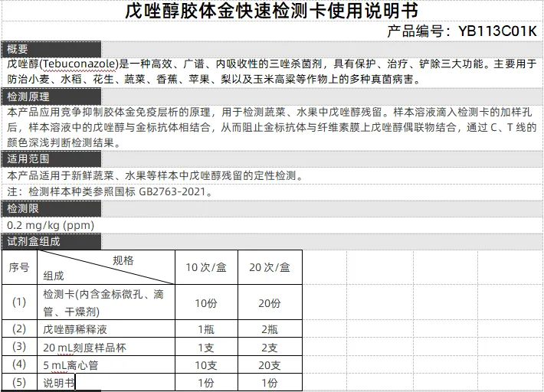Click the line starting 防治小麦、水稻、花生
544x392 pixels.
point(214,79)
